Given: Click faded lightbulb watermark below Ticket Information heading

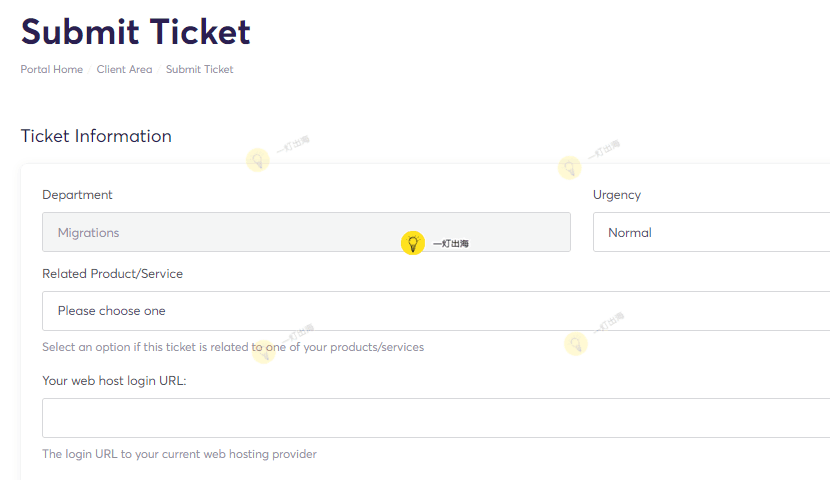Looking at the screenshot, I should [x=258, y=160].
